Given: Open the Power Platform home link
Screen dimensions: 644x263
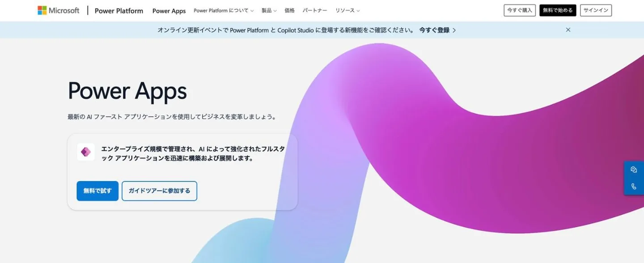Looking at the screenshot, I should click(119, 11).
